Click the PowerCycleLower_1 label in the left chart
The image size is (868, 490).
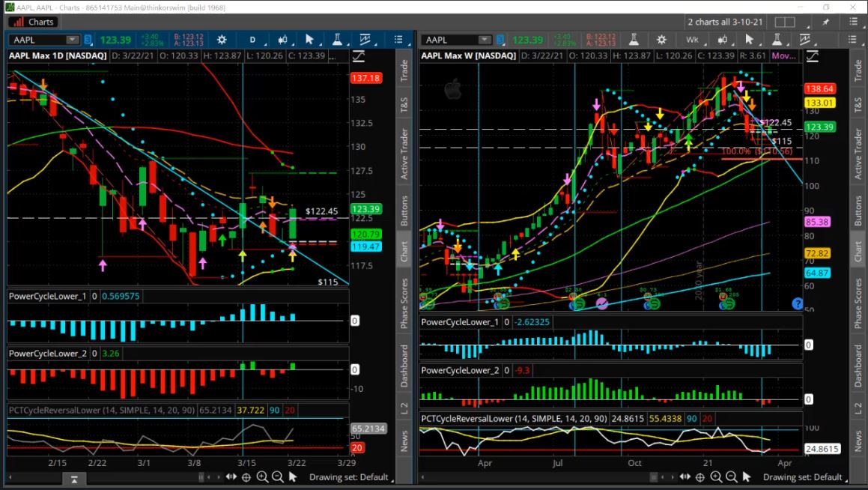coord(48,296)
